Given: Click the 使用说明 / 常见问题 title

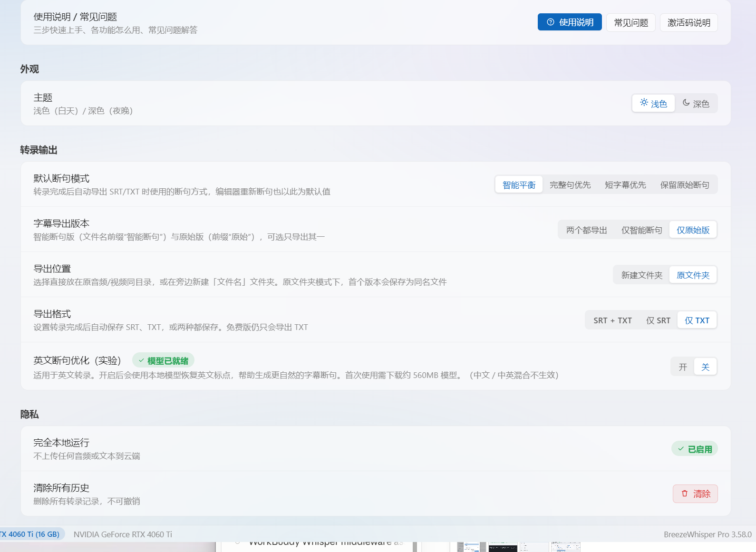Looking at the screenshot, I should click(x=75, y=17).
